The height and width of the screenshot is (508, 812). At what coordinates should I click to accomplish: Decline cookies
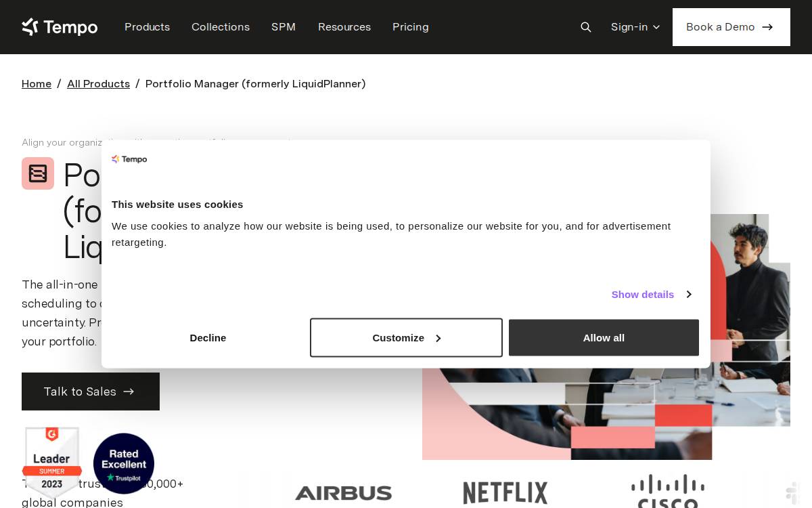click(208, 337)
